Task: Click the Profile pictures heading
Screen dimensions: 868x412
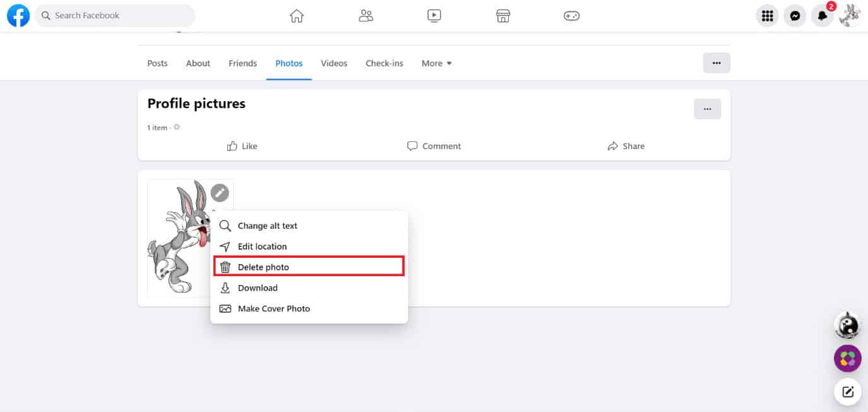Action: click(x=196, y=104)
